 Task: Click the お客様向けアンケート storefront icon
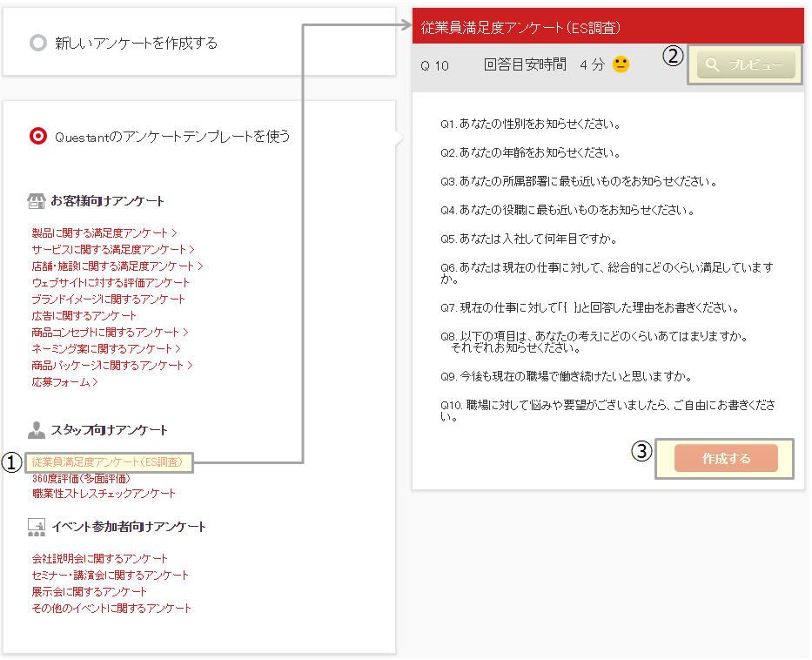pyautogui.click(x=36, y=199)
